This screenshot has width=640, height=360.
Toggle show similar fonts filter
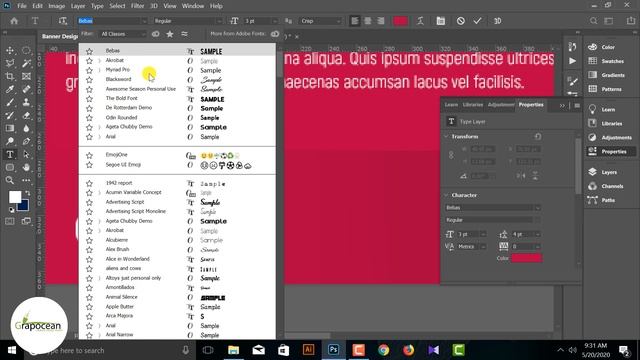(x=184, y=34)
